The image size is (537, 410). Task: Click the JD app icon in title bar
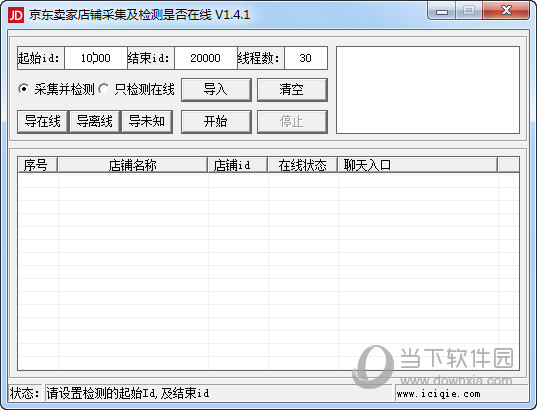[x=15, y=15]
